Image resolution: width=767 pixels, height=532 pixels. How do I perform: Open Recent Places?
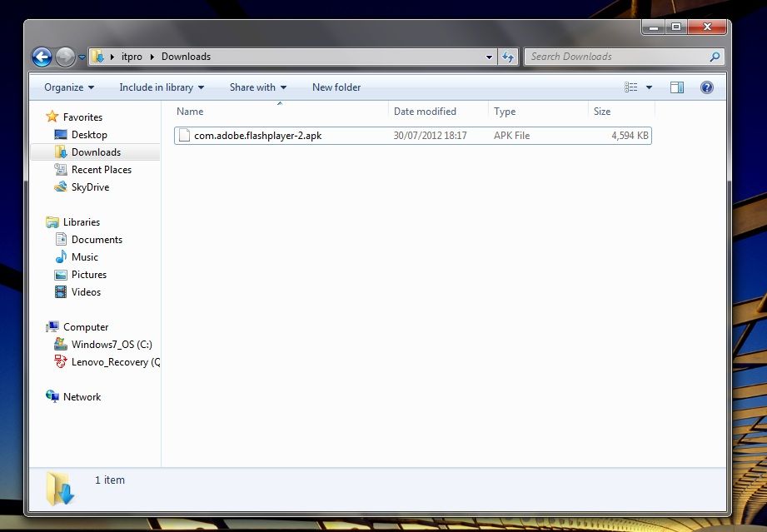pos(102,170)
